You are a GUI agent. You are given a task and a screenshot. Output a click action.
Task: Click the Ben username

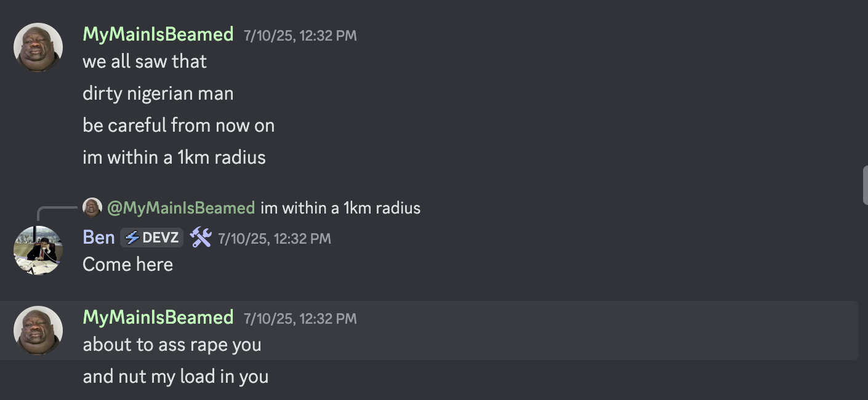(99, 238)
